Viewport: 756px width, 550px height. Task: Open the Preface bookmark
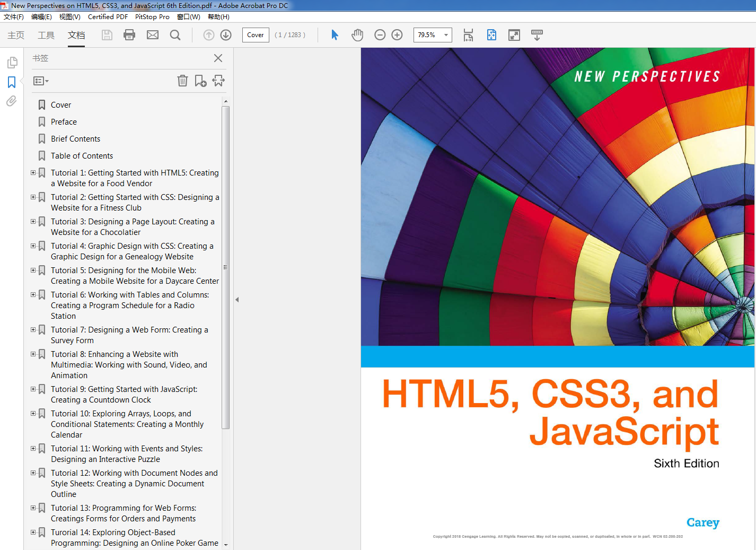pyautogui.click(x=64, y=122)
